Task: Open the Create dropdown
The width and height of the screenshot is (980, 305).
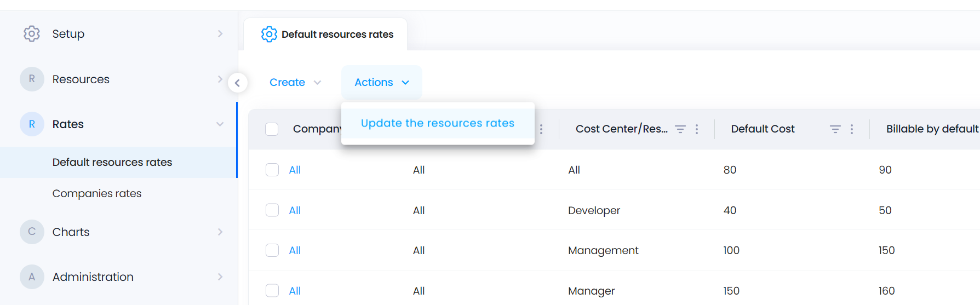Action: [295, 82]
